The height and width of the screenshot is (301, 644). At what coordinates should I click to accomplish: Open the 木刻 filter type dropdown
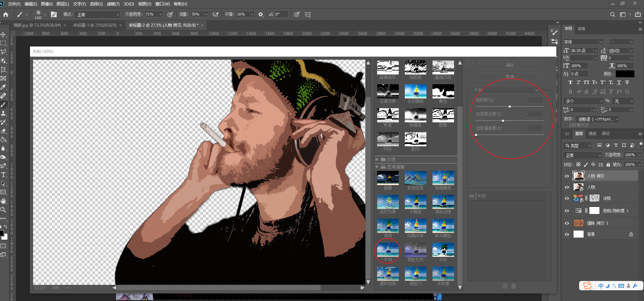[x=505, y=90]
